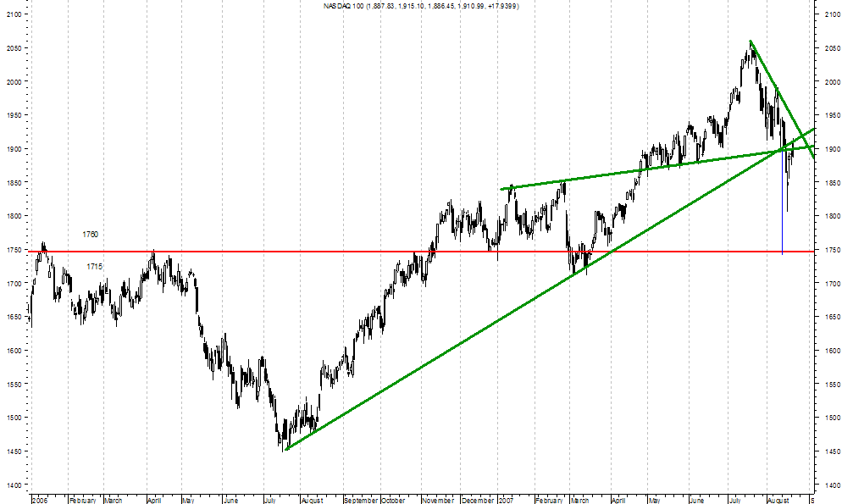Click the 1760 price annotation label
This screenshot has height=504, width=842.
[x=89, y=234]
